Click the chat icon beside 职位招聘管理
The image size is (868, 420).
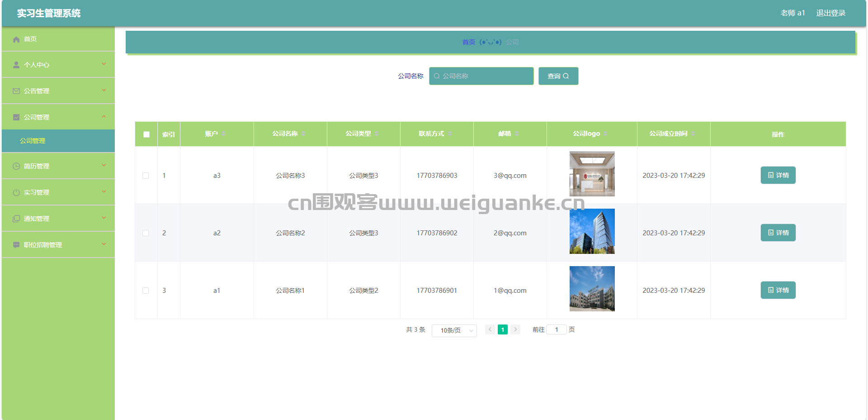click(x=16, y=245)
